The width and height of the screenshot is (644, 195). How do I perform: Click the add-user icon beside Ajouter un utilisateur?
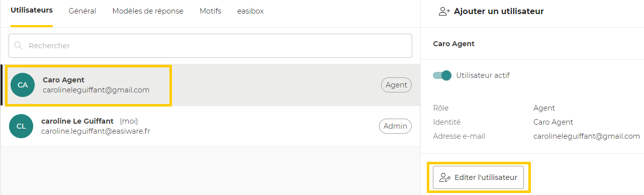pos(444,11)
